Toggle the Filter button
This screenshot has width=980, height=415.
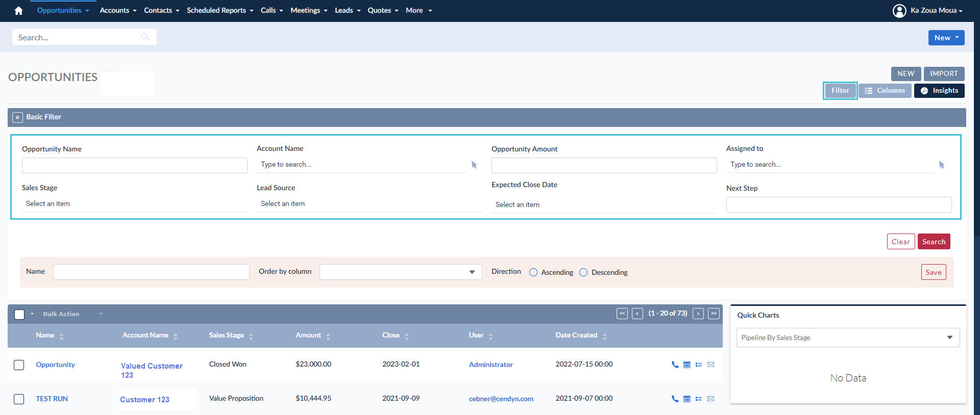click(840, 91)
